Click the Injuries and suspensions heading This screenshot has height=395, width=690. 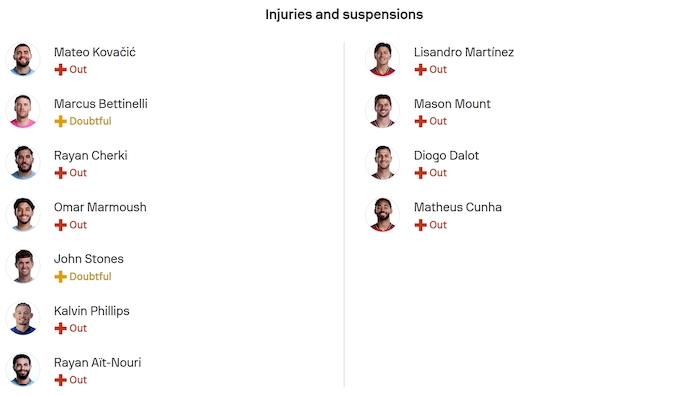pos(344,15)
